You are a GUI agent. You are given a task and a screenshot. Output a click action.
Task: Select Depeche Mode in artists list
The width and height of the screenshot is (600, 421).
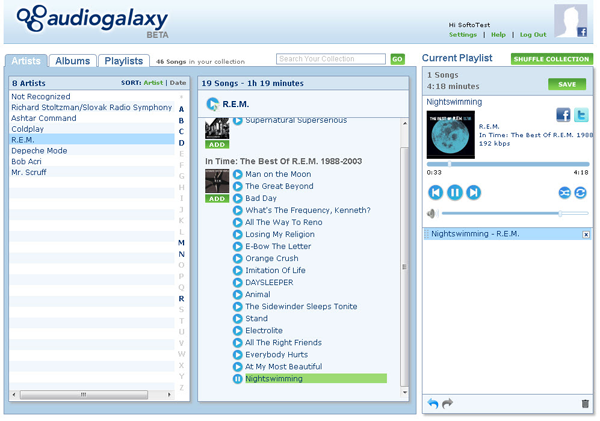[39, 151]
